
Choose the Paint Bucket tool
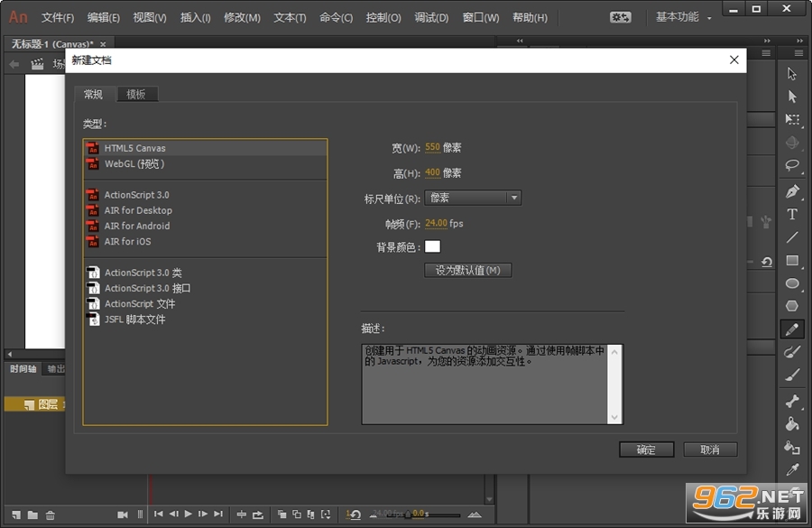pyautogui.click(x=792, y=424)
